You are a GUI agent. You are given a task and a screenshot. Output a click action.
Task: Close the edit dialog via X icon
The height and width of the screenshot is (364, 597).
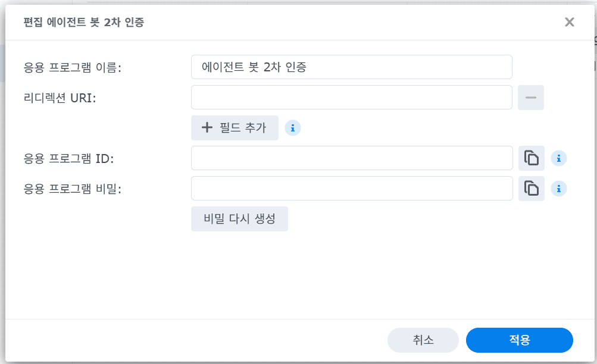569,22
